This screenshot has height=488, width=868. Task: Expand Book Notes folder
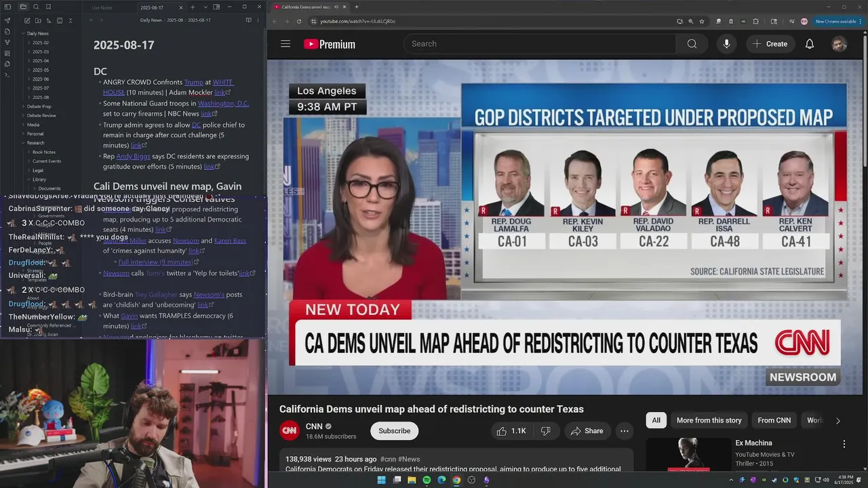[x=28, y=152]
